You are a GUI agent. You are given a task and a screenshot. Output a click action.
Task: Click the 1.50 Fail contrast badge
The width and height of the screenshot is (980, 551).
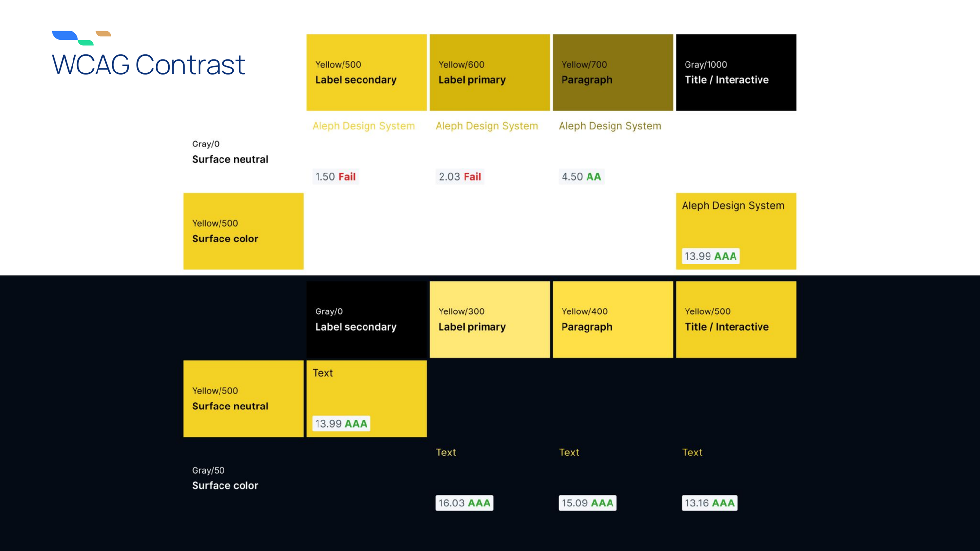(335, 177)
